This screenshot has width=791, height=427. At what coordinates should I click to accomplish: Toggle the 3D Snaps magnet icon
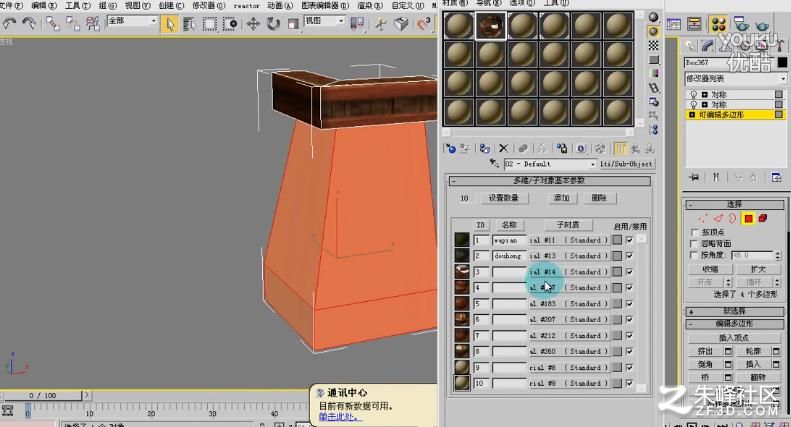pyautogui.click(x=424, y=24)
